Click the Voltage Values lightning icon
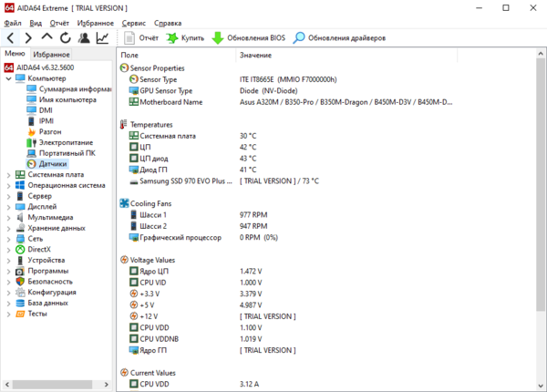 click(x=124, y=260)
